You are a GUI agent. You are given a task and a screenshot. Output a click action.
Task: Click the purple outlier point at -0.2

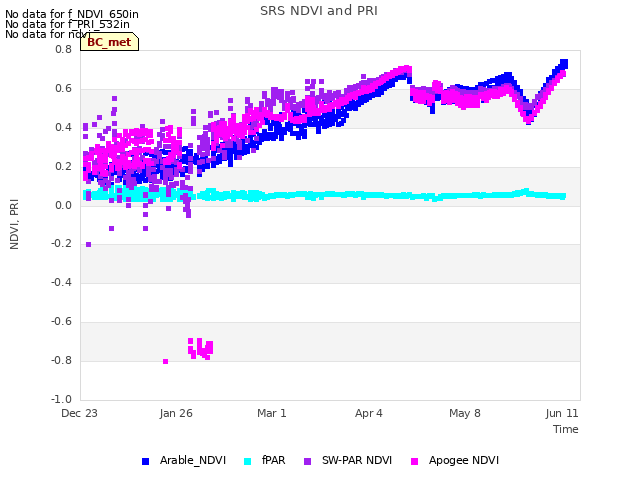(x=89, y=244)
